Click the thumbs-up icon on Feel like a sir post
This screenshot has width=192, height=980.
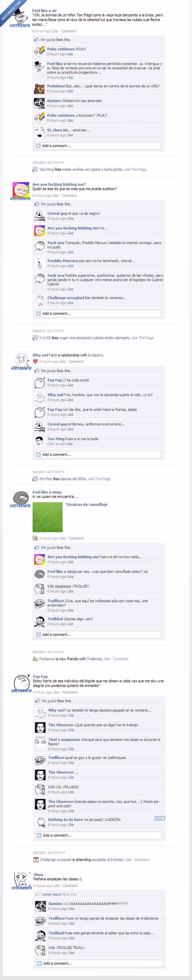(36, 40)
